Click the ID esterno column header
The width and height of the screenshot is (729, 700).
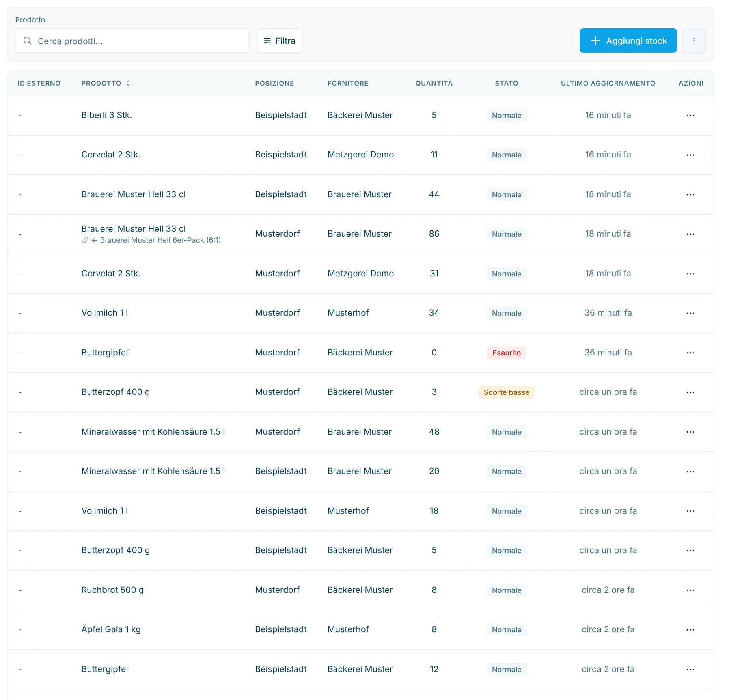39,83
